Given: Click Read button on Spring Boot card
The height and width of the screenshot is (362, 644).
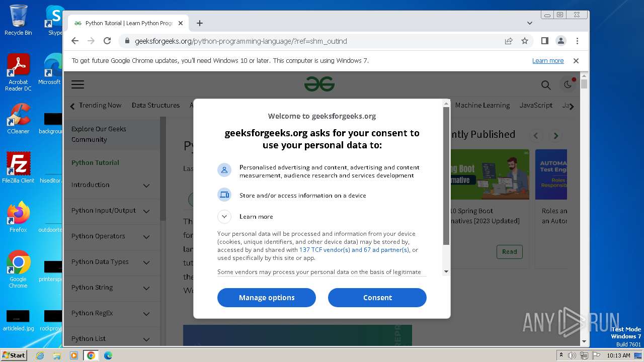Looking at the screenshot, I should [509, 252].
